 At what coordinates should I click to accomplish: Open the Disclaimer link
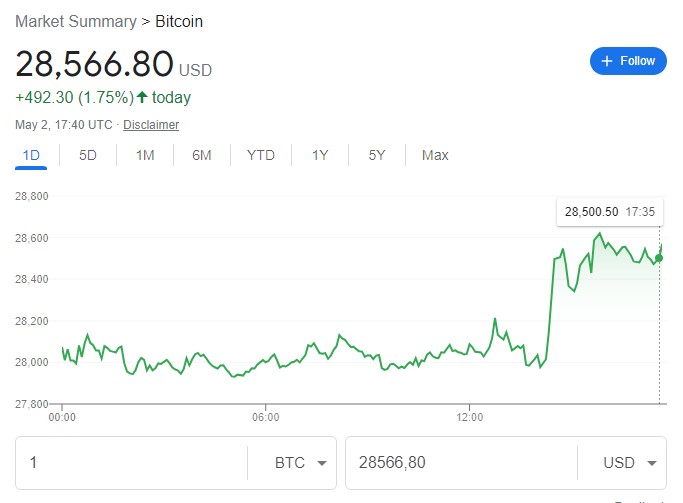click(151, 125)
